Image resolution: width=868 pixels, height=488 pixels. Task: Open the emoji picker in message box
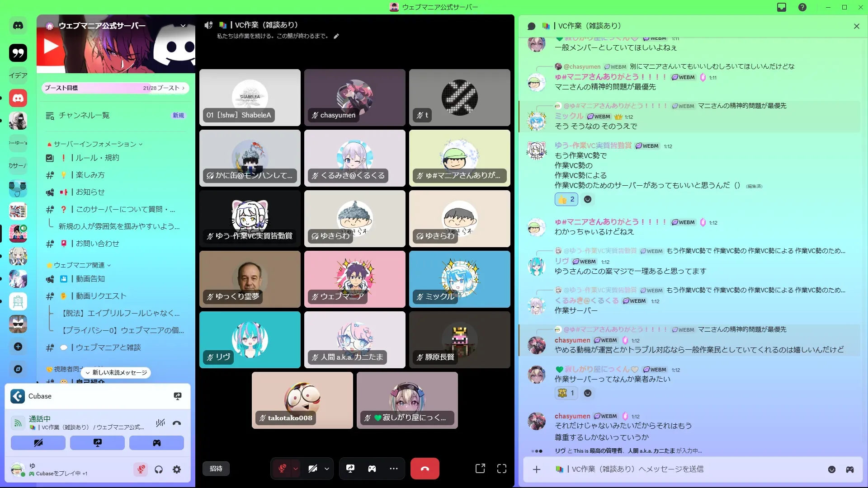coord(831,469)
